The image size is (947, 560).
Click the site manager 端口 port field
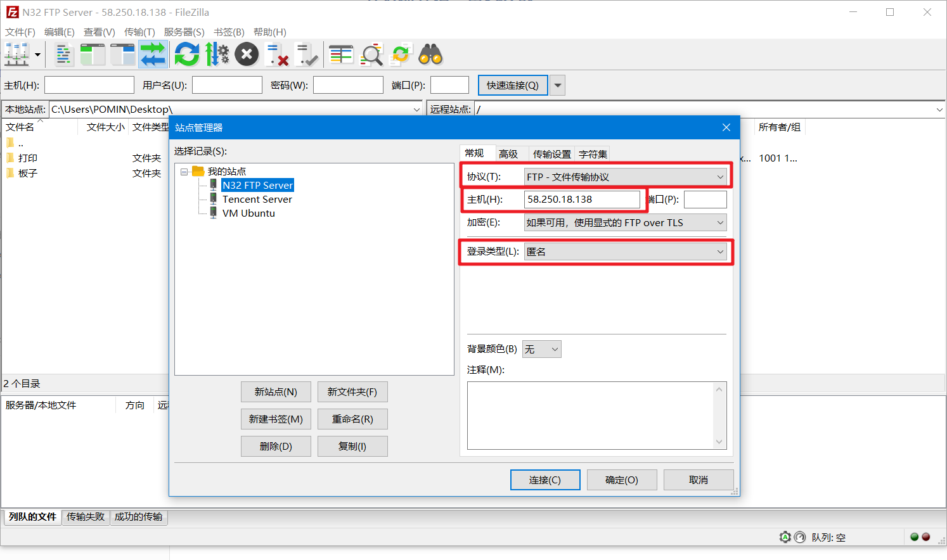(x=705, y=199)
